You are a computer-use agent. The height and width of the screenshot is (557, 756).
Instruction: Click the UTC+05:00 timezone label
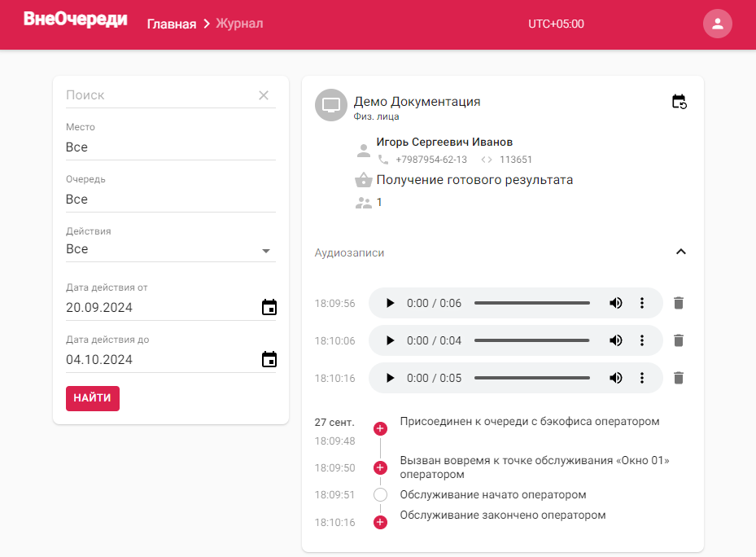pos(556,24)
